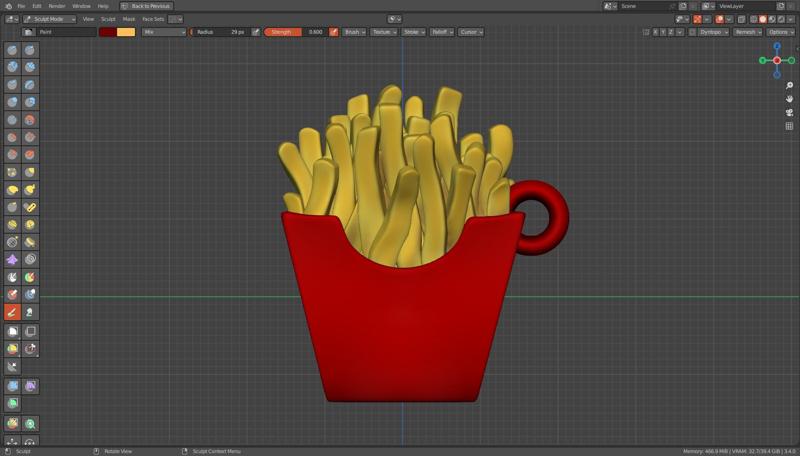Expand the Brush settings popover
The height and width of the screenshot is (456, 800).
355,32
